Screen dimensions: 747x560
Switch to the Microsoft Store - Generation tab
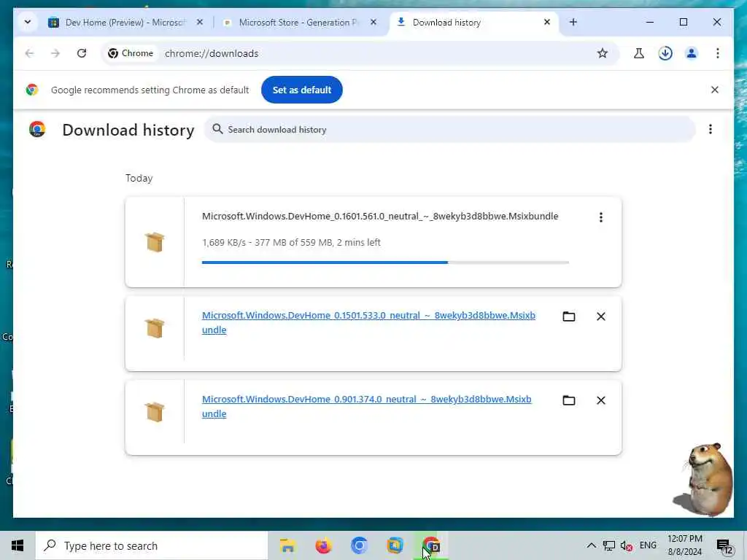[298, 23]
